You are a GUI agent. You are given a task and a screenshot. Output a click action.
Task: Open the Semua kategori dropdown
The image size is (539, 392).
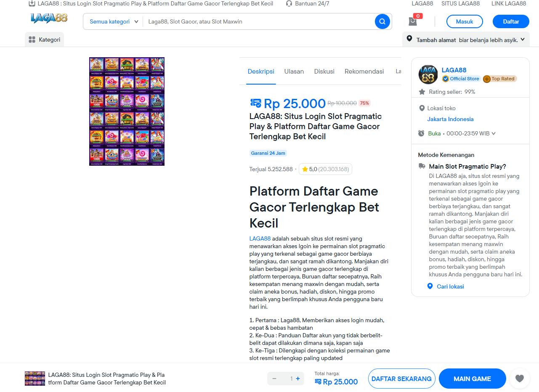tap(114, 21)
